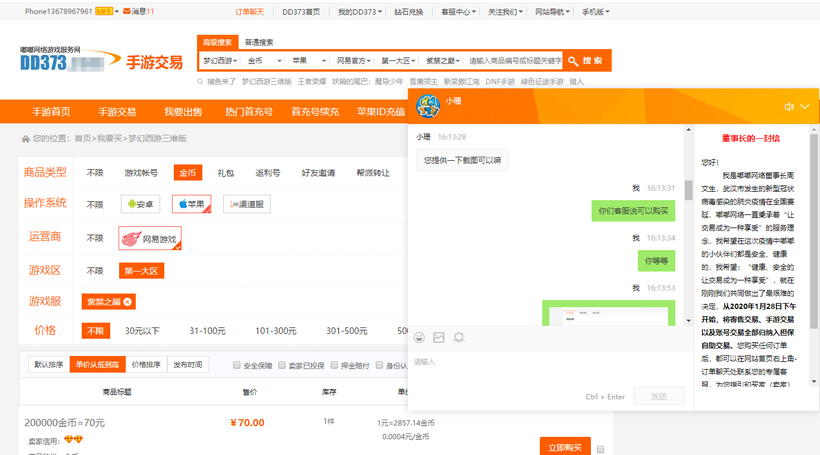820x455 pixels.
Task: Open 手游首页 in orange nav bar
Action: pyautogui.click(x=51, y=111)
